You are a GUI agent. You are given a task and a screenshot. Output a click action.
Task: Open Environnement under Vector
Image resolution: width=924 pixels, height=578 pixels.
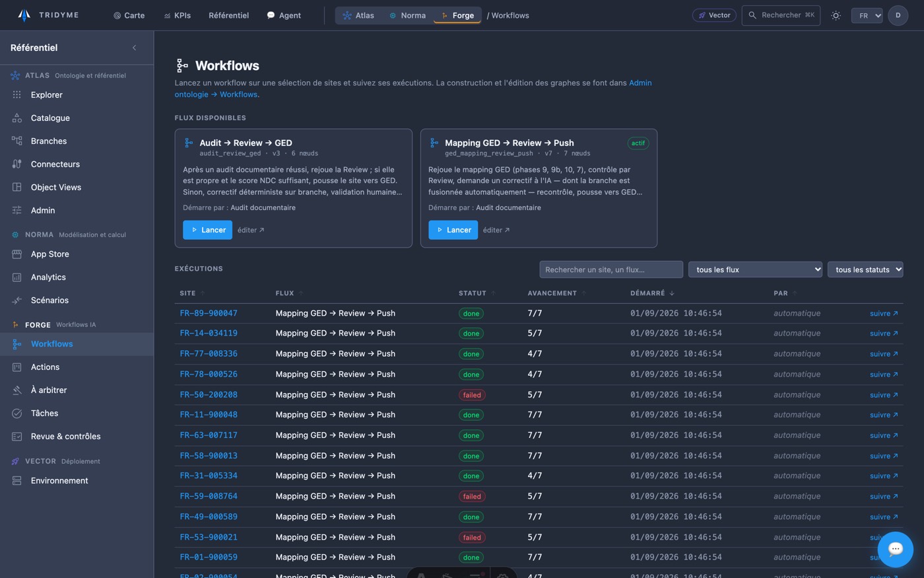click(x=77, y=481)
